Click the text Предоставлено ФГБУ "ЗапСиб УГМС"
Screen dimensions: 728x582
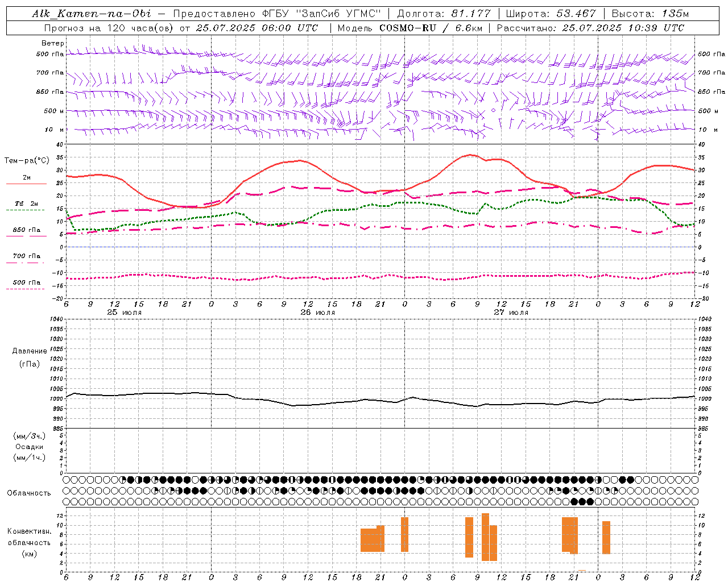(x=277, y=14)
